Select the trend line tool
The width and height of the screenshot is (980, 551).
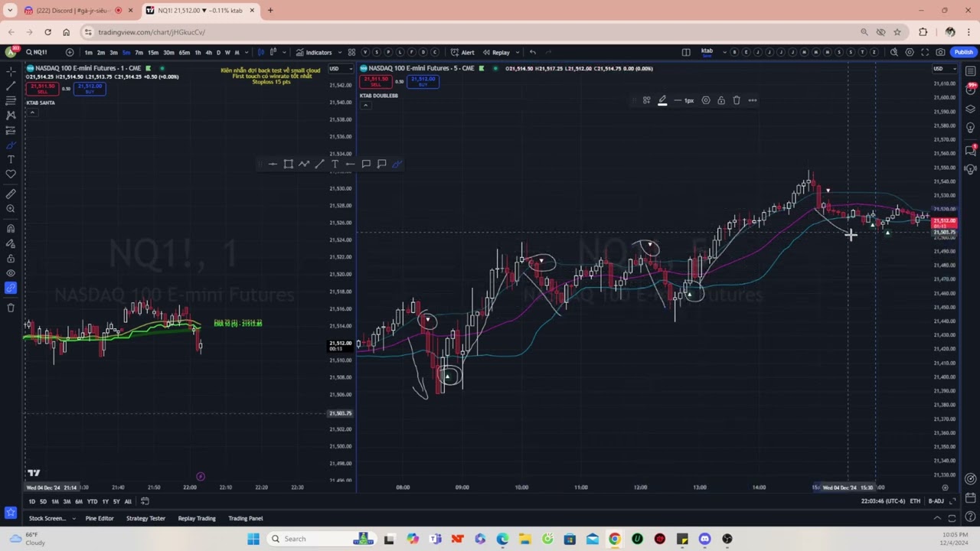(x=11, y=86)
